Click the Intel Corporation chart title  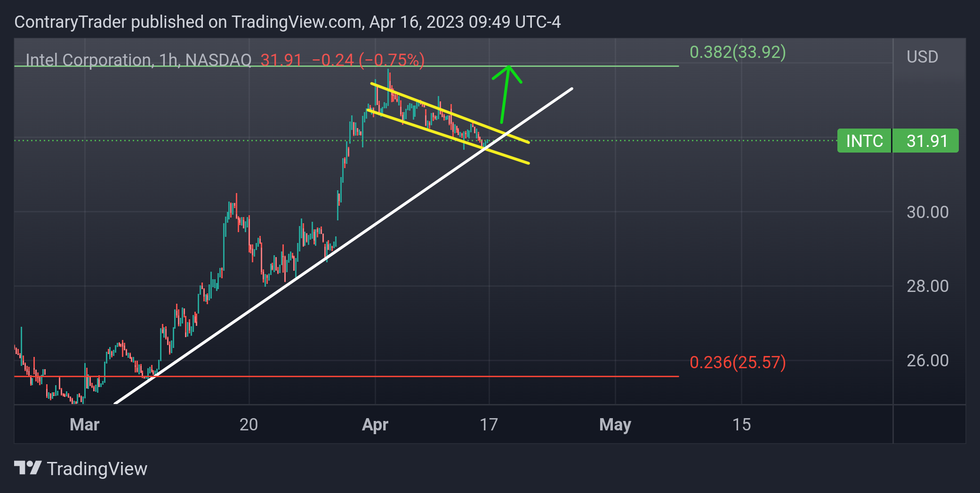click(x=138, y=60)
